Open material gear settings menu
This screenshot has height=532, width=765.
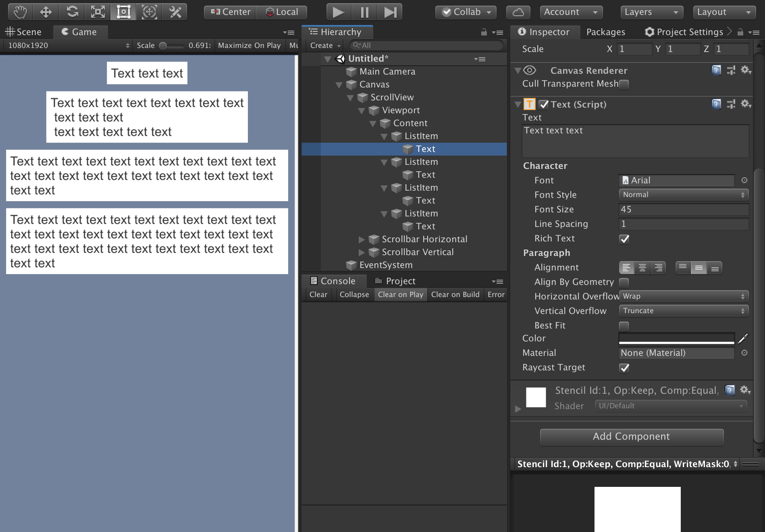pos(745,390)
